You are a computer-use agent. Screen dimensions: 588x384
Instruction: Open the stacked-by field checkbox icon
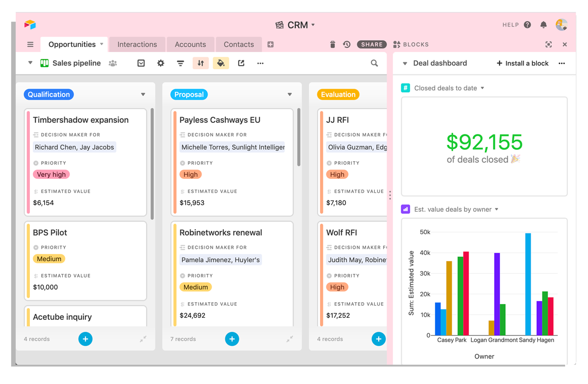pos(141,63)
